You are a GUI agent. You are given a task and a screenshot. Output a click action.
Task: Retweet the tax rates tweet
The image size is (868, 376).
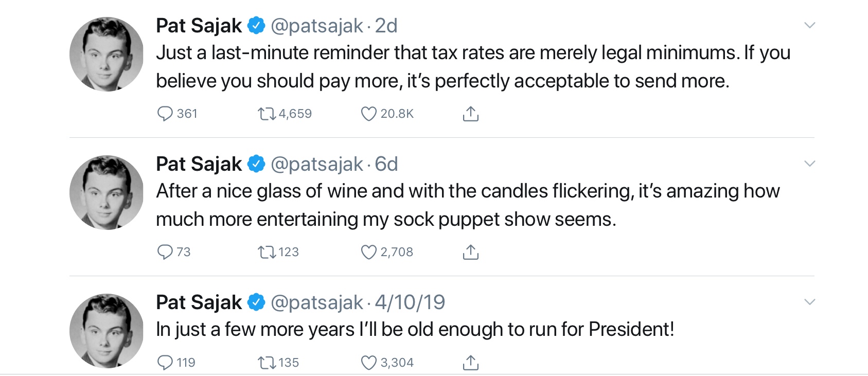267,114
